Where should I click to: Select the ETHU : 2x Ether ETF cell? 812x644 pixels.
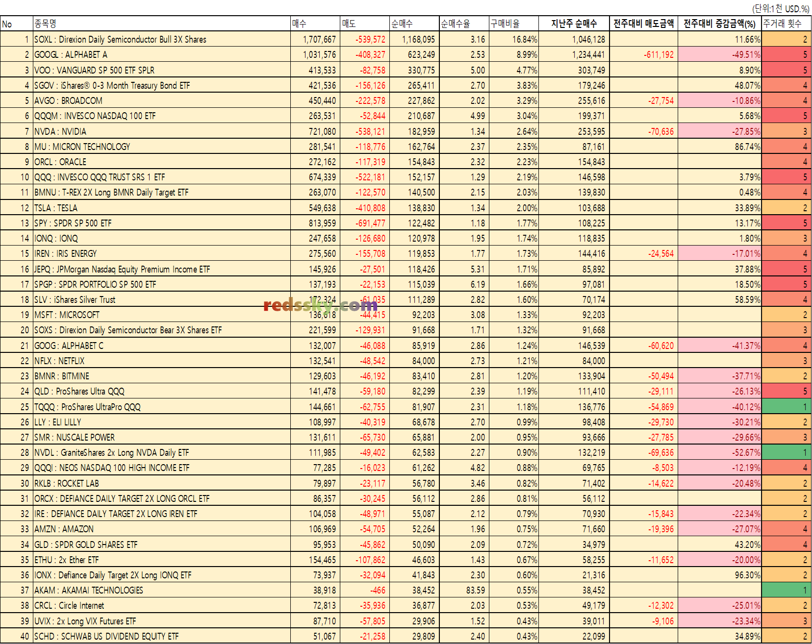162,560
